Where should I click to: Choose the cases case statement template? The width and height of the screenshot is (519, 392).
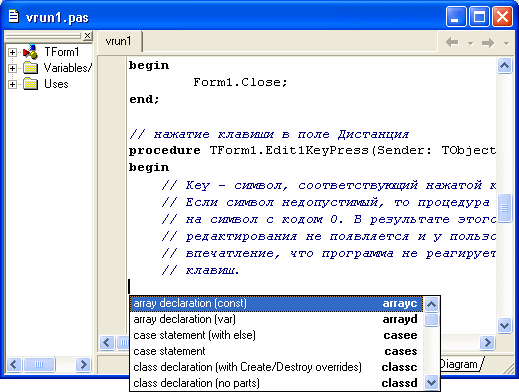[x=276, y=352]
